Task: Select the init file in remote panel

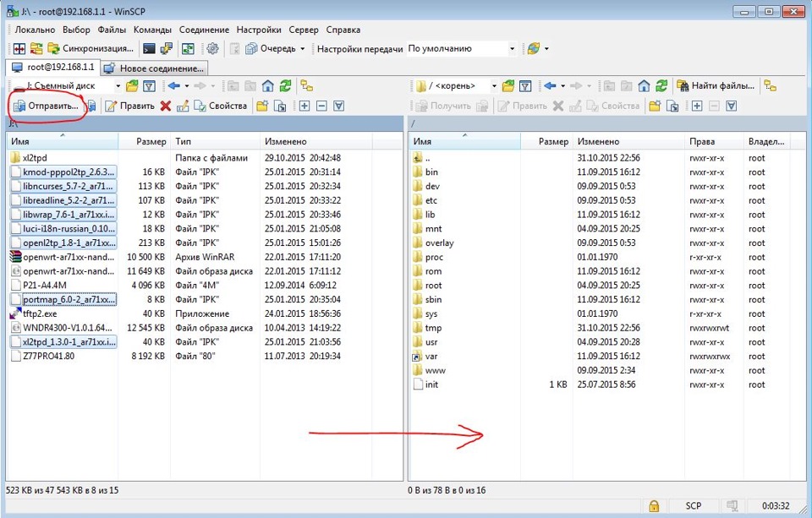Action: click(431, 384)
